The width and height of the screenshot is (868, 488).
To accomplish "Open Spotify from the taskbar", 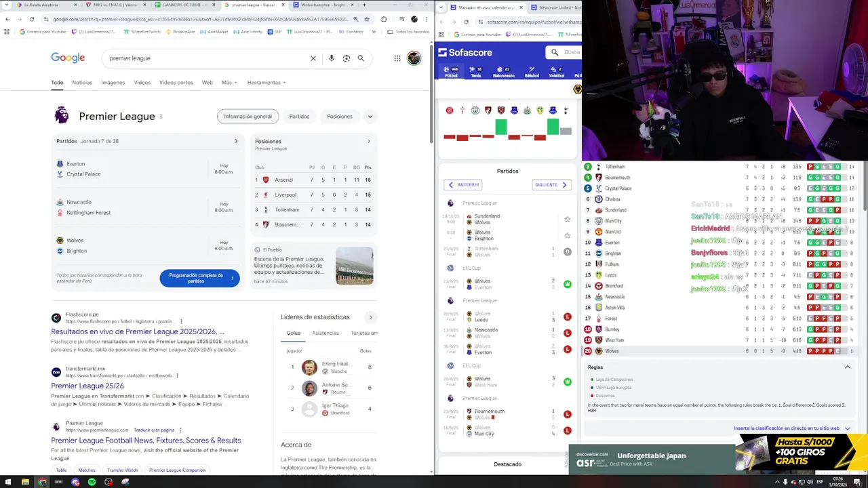I will [x=92, y=482].
